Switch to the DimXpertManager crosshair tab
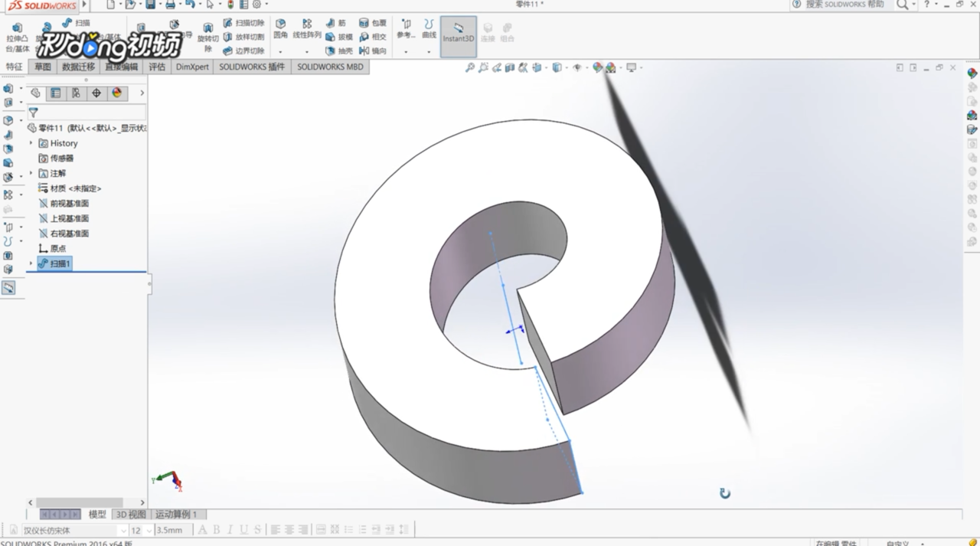The image size is (980, 546). (x=96, y=93)
